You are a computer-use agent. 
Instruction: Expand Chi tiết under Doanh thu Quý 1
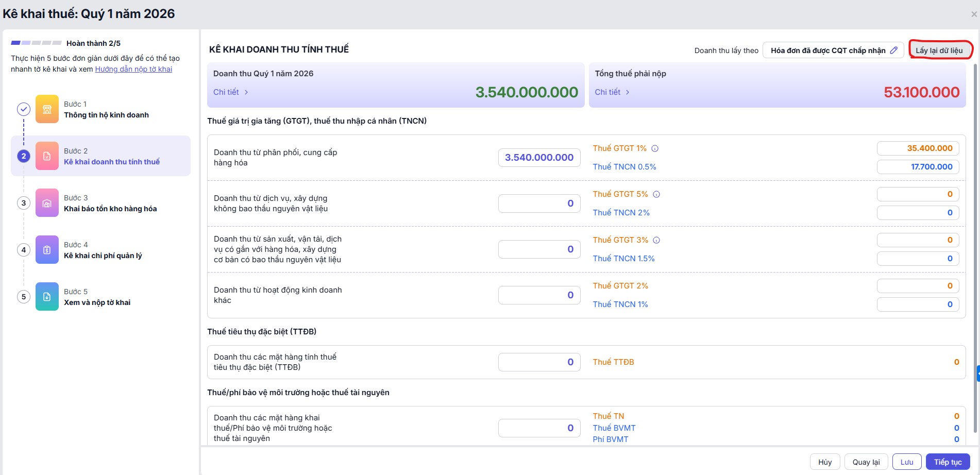(231, 92)
